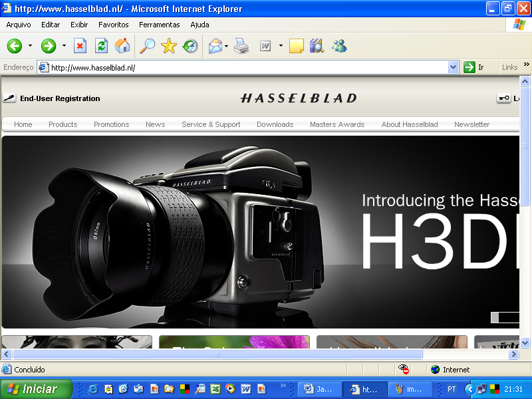Open the Favoritos menu
Screen dimensions: 532x399
click(x=113, y=25)
